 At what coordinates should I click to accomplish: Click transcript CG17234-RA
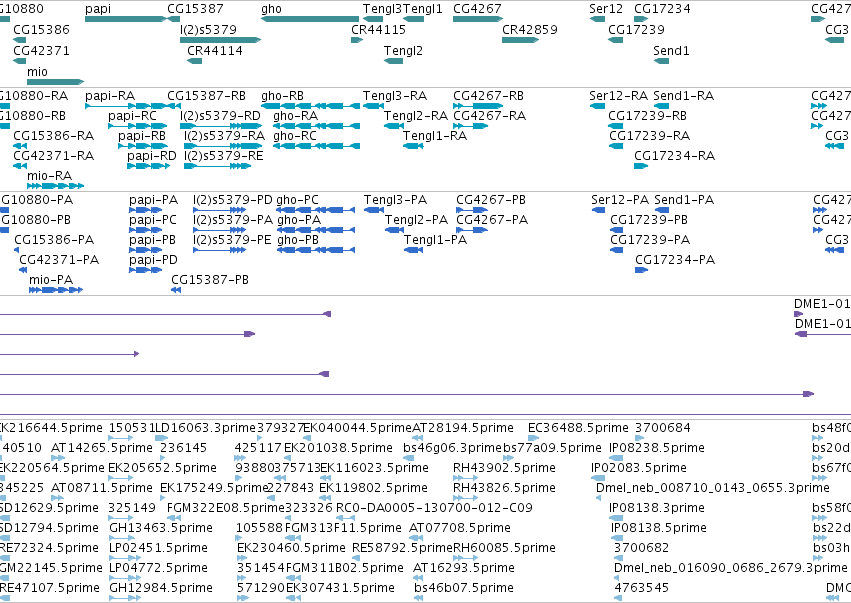coord(641,166)
